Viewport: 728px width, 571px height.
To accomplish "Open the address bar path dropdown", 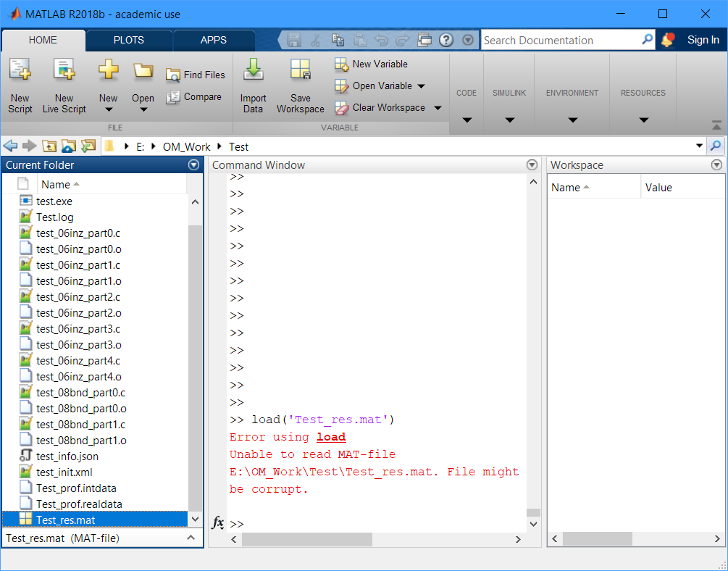I will pos(699,146).
